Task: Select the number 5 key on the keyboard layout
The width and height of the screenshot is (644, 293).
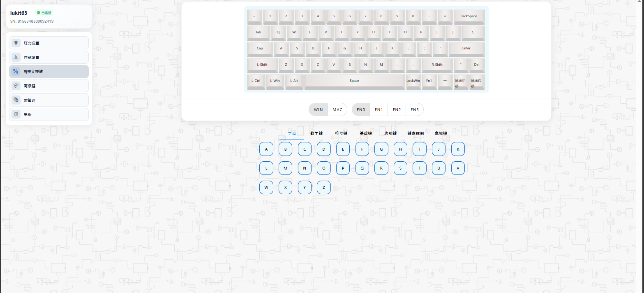Action: pos(334,17)
